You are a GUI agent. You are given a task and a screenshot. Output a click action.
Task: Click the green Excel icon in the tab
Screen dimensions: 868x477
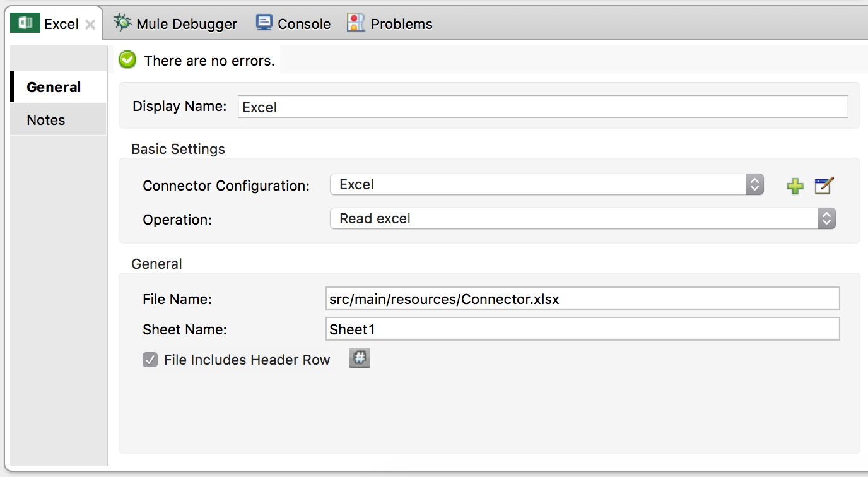pyautogui.click(x=26, y=24)
